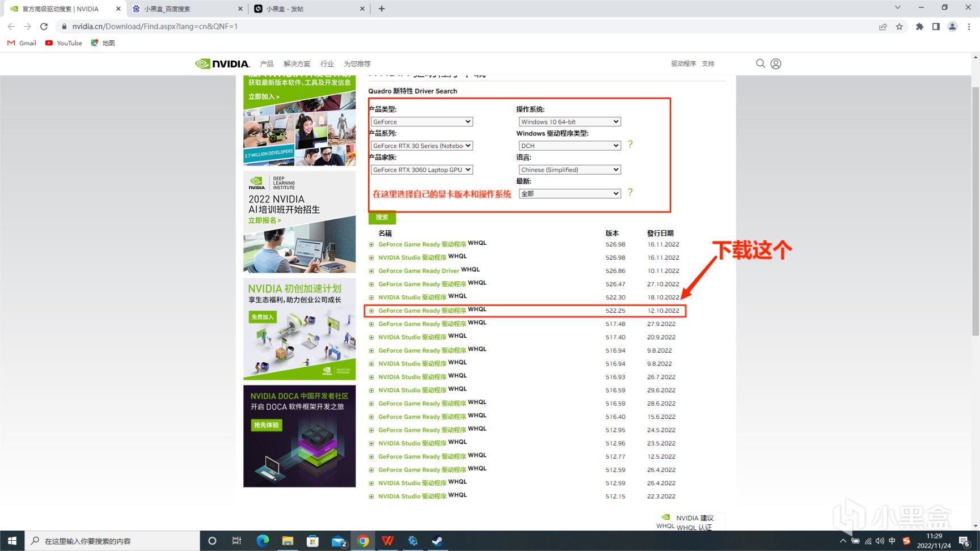Open Cortana circle icon in taskbar
980x551 pixels.
212,541
